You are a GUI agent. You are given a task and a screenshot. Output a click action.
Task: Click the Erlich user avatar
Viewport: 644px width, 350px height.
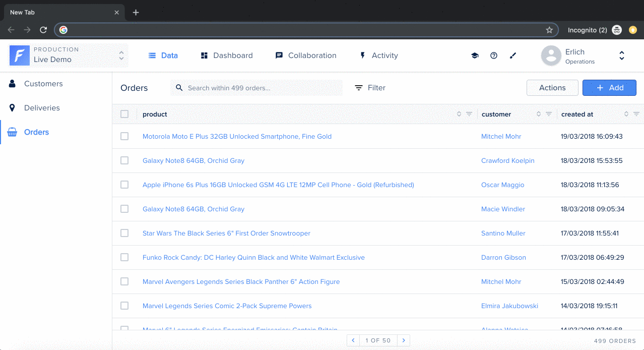(x=551, y=55)
